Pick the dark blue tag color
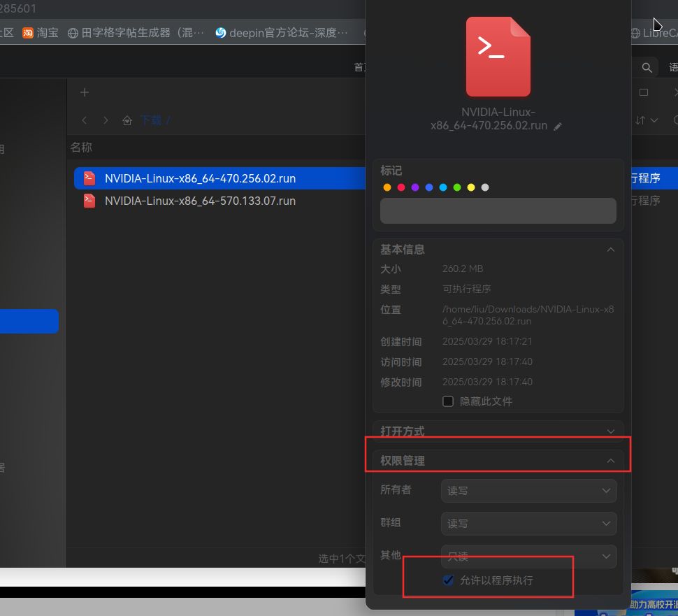 429,187
